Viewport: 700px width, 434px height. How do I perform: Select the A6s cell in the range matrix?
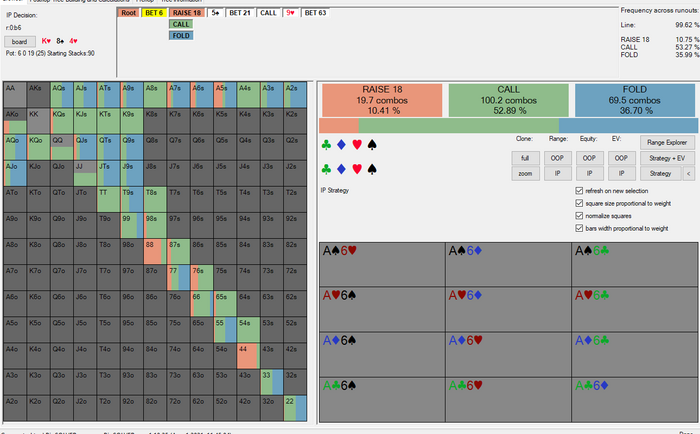point(202,95)
